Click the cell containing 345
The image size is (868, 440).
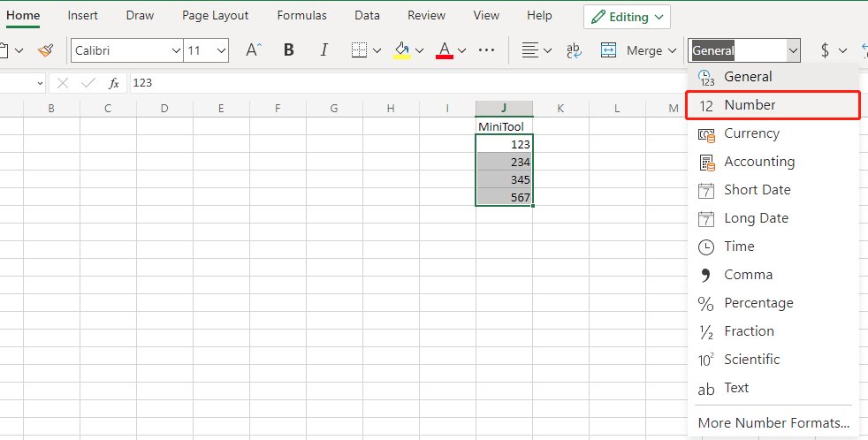(504, 179)
